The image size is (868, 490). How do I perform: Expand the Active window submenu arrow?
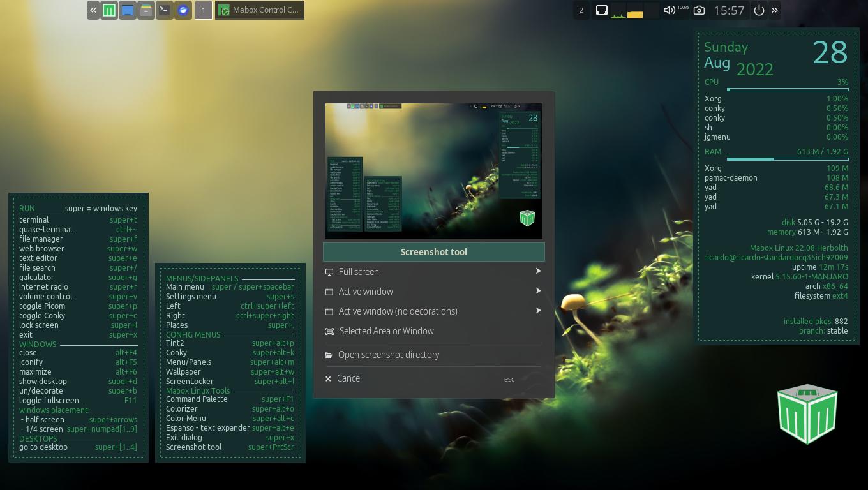[538, 291]
